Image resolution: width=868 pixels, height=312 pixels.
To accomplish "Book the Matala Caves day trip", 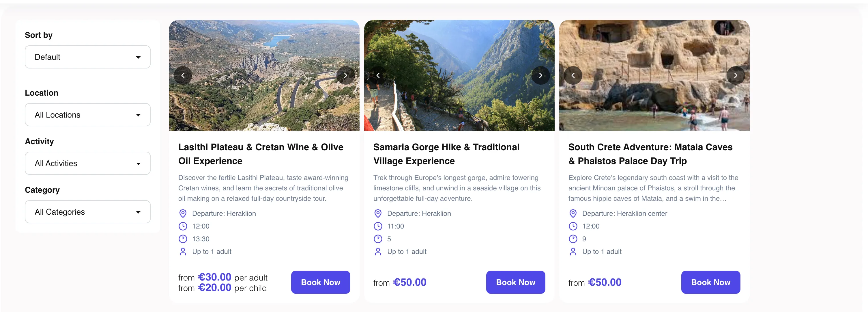I will 711,282.
